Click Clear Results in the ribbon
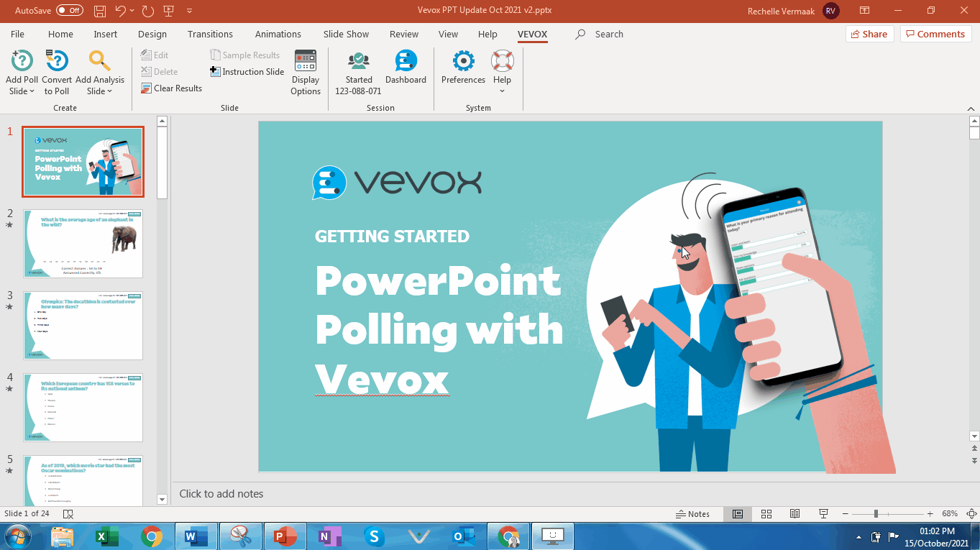Image resolution: width=980 pixels, height=550 pixels. [172, 88]
